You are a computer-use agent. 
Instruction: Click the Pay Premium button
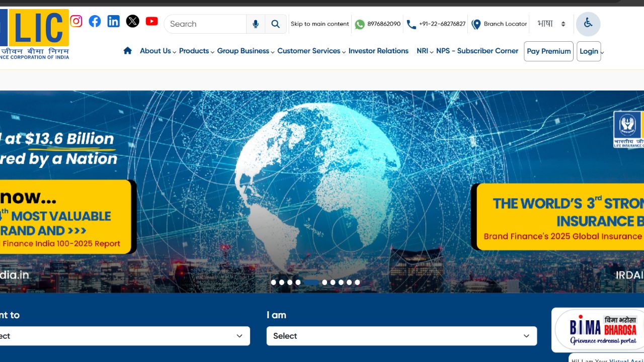tap(548, 51)
